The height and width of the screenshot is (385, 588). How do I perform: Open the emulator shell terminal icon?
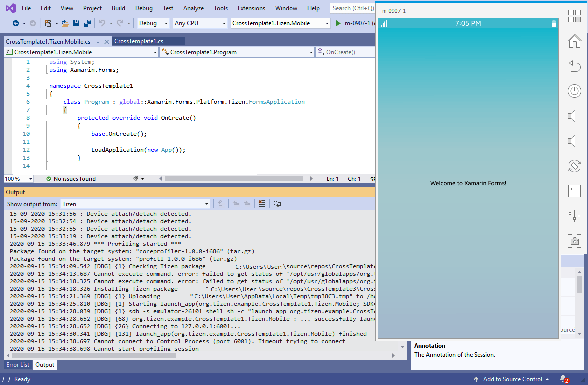574,191
